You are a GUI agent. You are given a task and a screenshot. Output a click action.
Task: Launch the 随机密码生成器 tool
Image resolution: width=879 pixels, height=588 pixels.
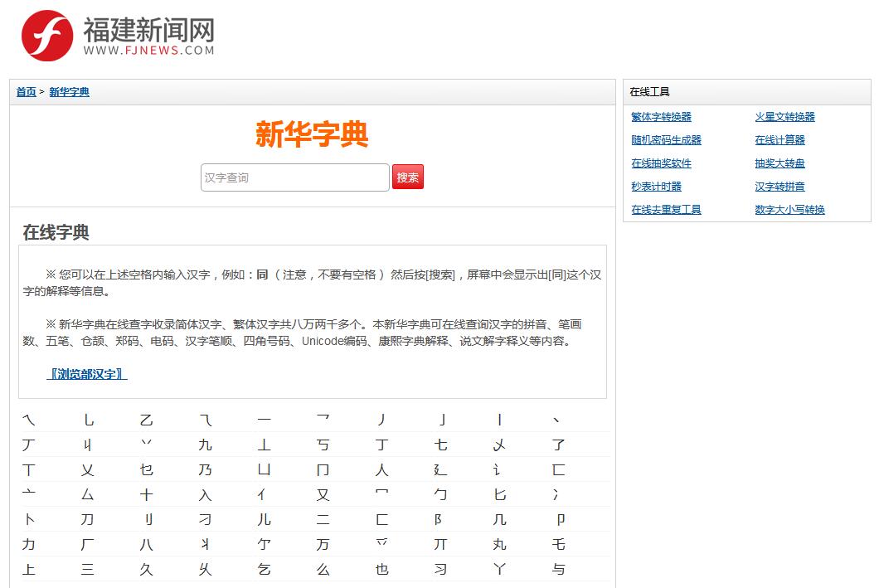(x=668, y=140)
